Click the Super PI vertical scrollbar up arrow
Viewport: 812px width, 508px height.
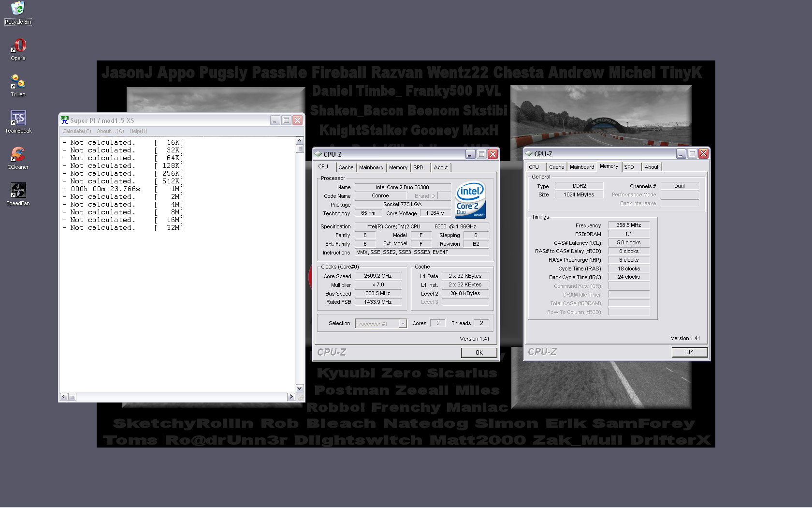click(x=300, y=141)
